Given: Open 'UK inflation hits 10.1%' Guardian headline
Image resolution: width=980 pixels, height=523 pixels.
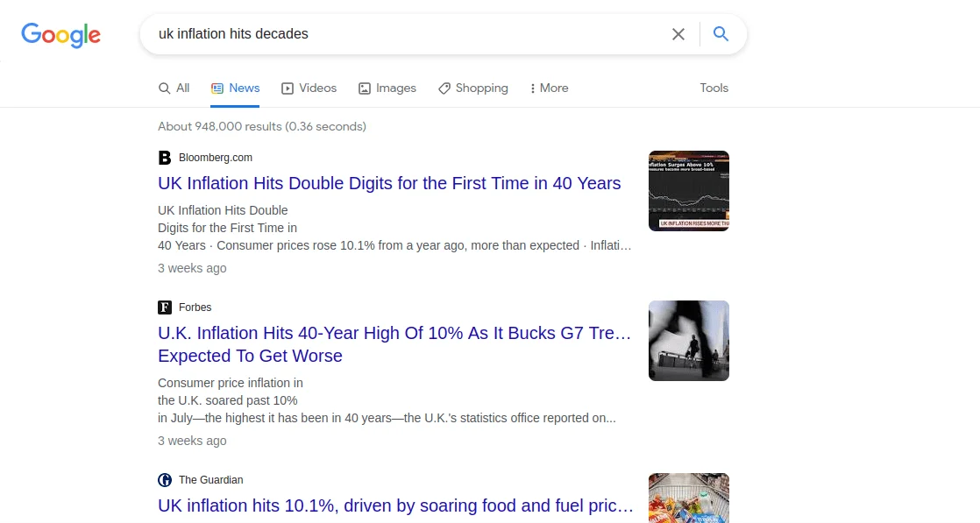Looking at the screenshot, I should pos(395,505).
